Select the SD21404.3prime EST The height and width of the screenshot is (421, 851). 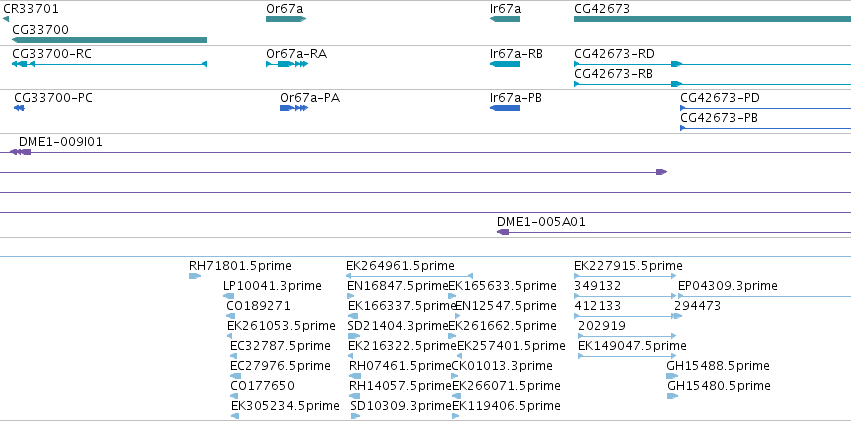point(354,336)
